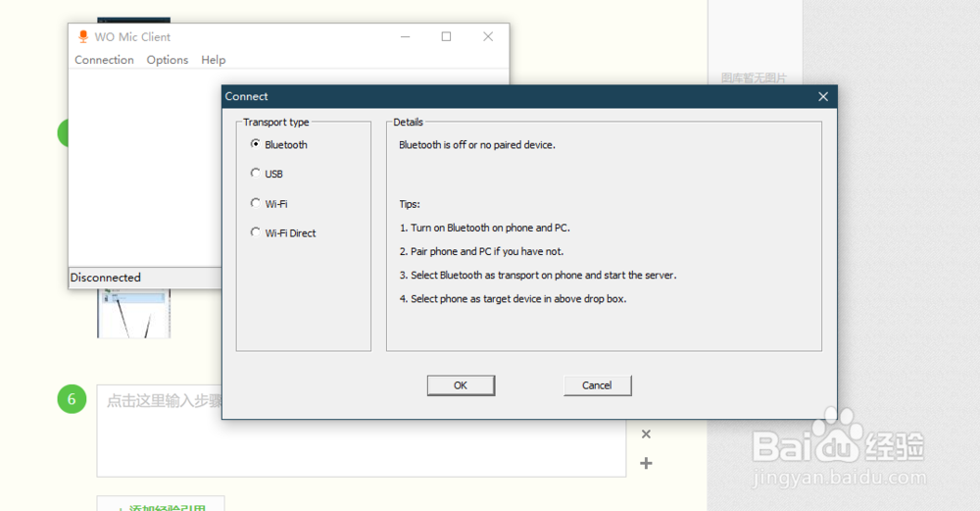Image resolution: width=980 pixels, height=511 pixels.
Task: Open the Connection menu in WO Mic Client
Action: point(105,60)
